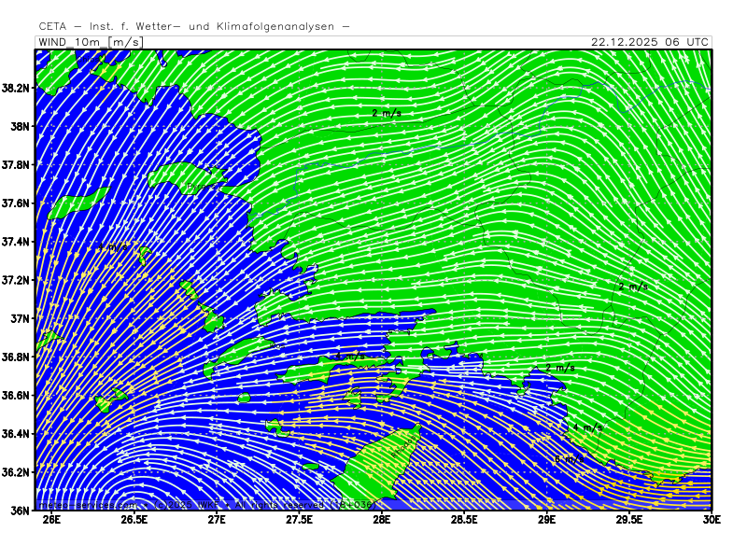The height and width of the screenshot is (560, 747).
Task: Click the copyright watermark text at map bottom
Action: click(x=205, y=504)
